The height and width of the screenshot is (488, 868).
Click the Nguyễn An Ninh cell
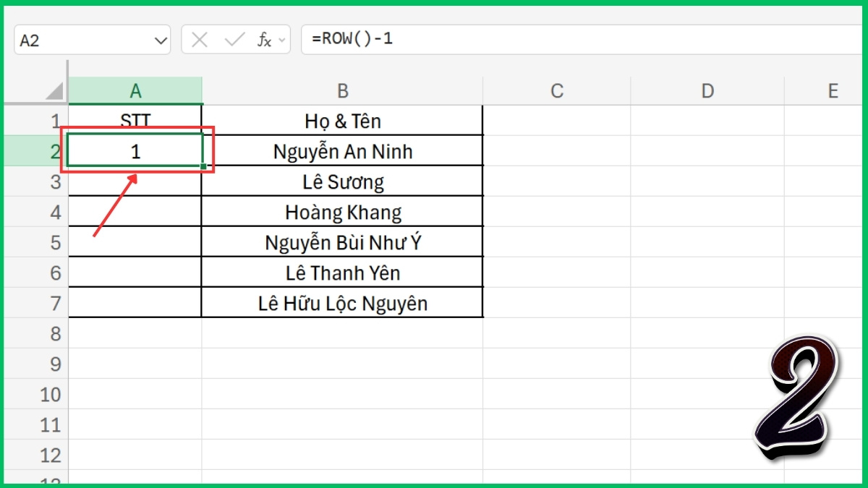pyautogui.click(x=342, y=151)
